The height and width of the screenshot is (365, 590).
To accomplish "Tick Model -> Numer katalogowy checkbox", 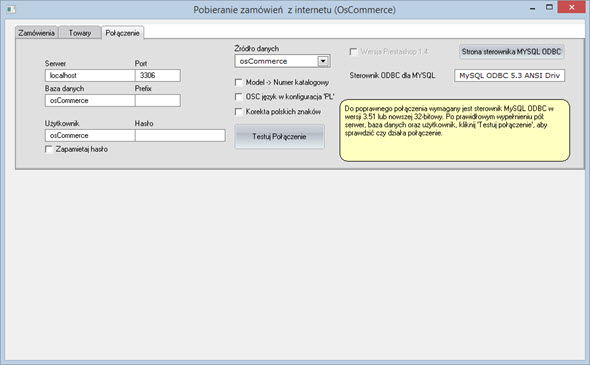I will [x=239, y=82].
